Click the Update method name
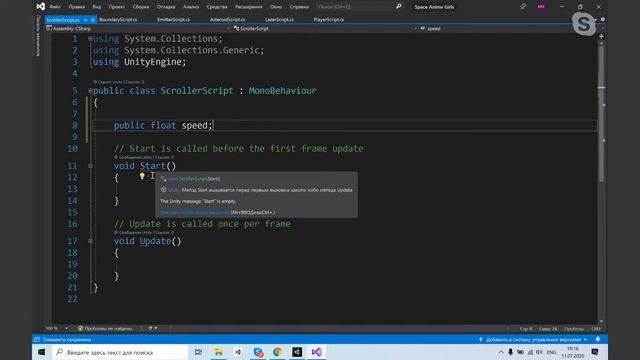 (x=155, y=241)
